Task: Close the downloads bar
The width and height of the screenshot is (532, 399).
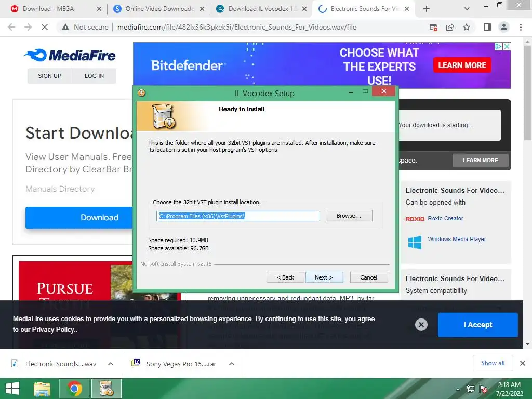Action: click(523, 363)
